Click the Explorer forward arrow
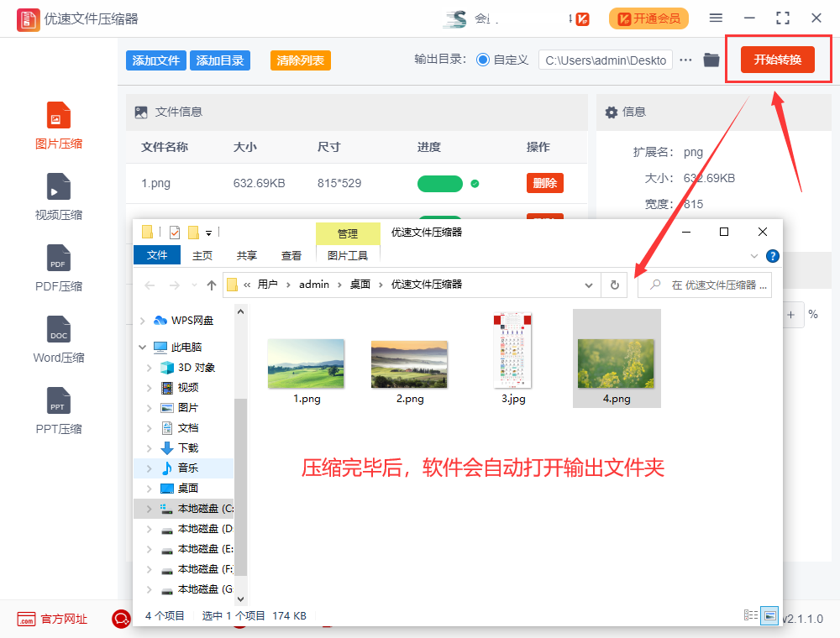Image resolution: width=840 pixels, height=638 pixels. pyautogui.click(x=174, y=285)
